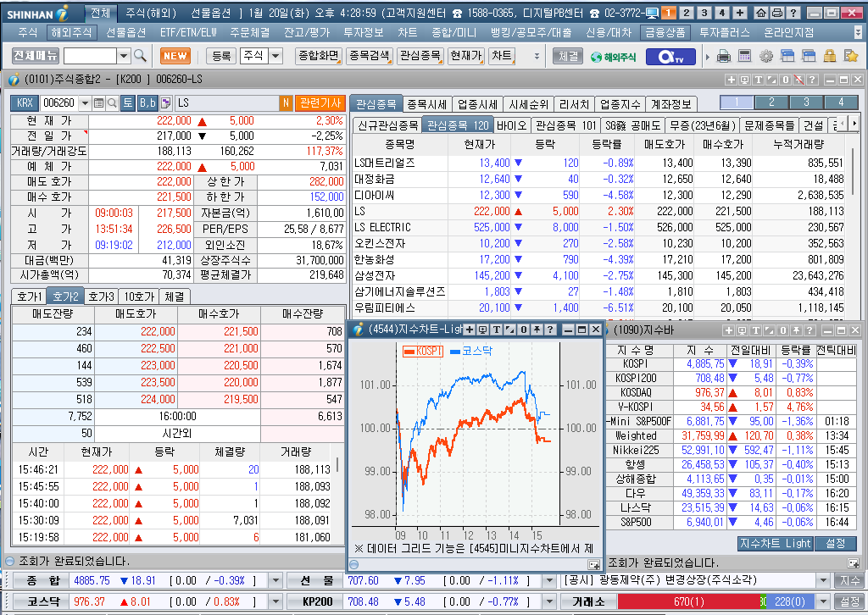Open the stock code 006260 history dropdown
868x615 pixels.
85,102
